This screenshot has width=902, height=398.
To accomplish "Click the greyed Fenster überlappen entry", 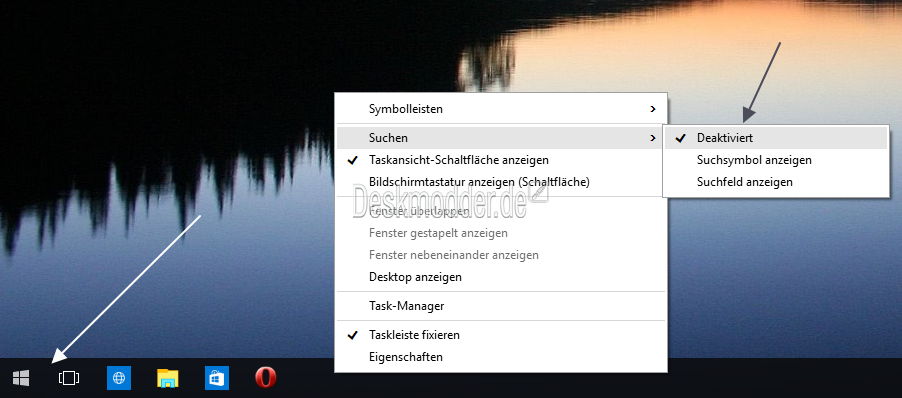I will click(x=501, y=211).
